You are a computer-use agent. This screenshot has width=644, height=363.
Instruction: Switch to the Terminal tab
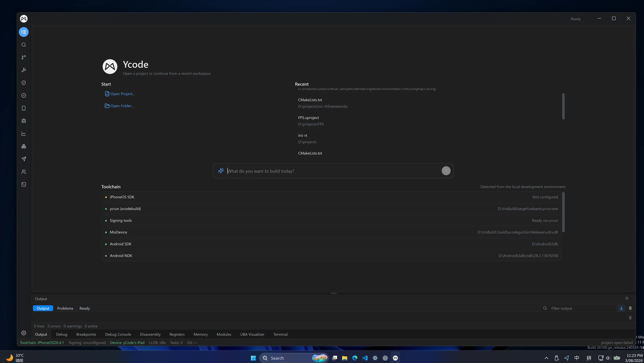coord(280,334)
